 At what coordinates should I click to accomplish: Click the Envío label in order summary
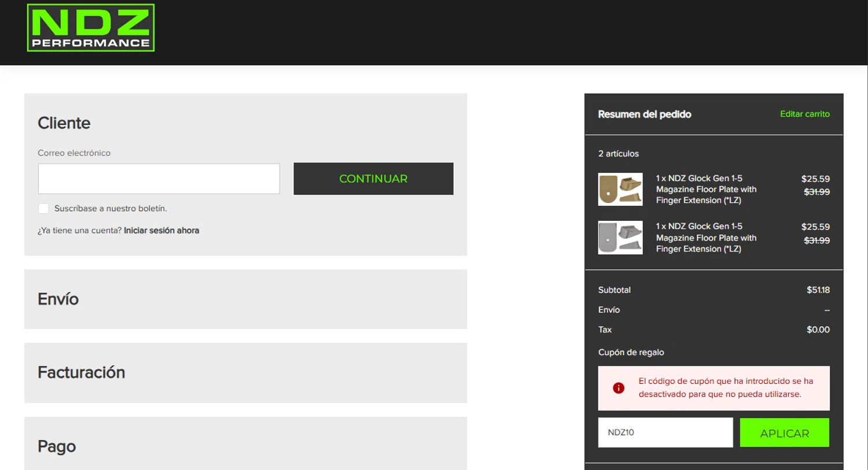pyautogui.click(x=609, y=310)
